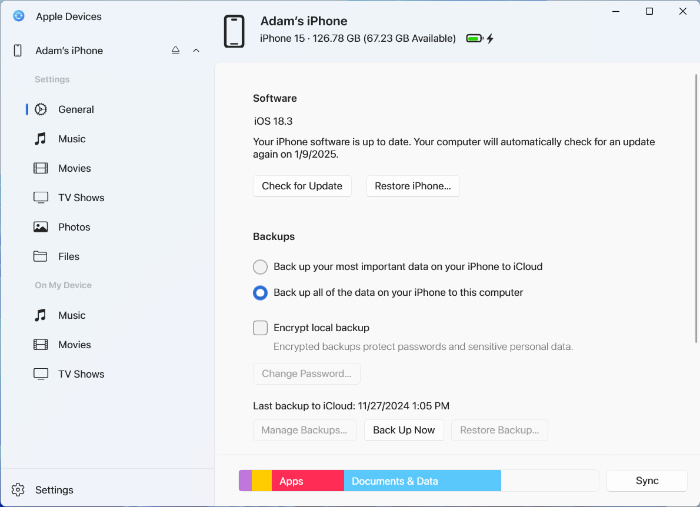Image resolution: width=700 pixels, height=507 pixels.
Task: Minimize the Apple Devices window
Action: 616,12
